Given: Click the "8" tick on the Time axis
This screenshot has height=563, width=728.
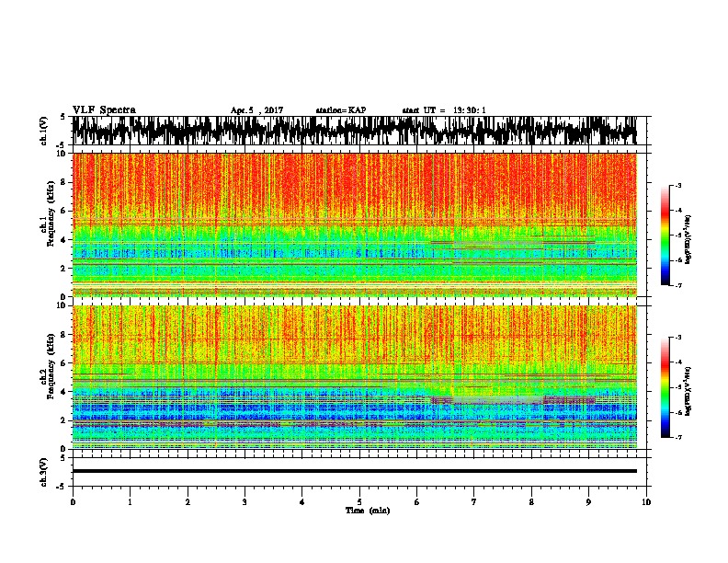Looking at the screenshot, I should (531, 502).
